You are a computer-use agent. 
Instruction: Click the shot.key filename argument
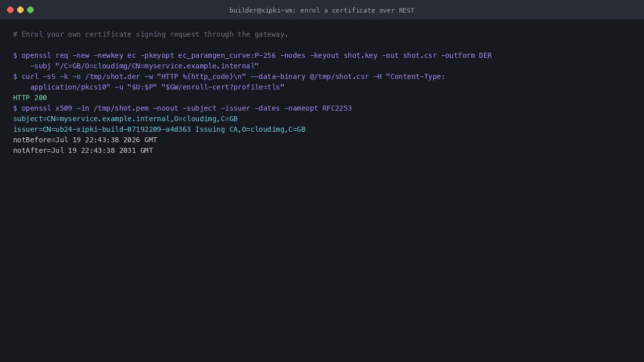pos(360,55)
